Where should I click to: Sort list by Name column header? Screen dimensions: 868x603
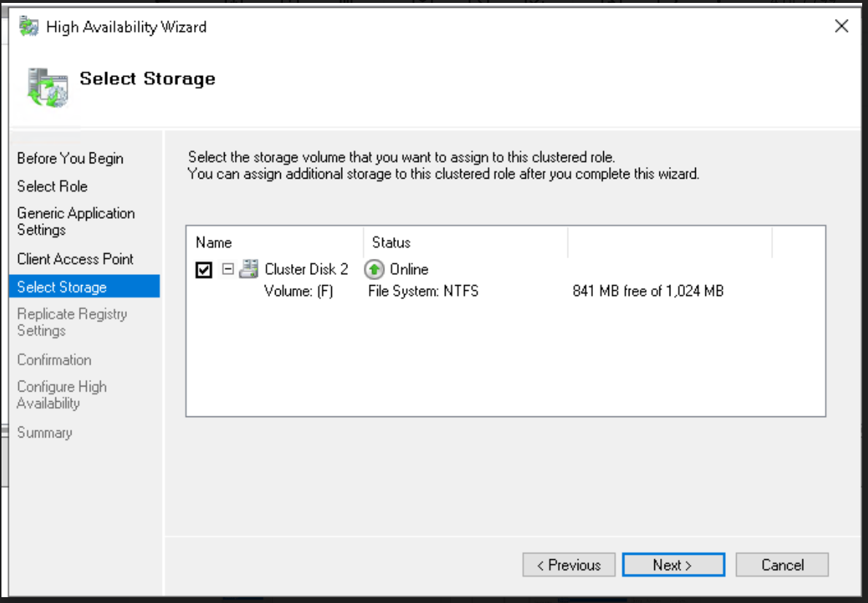tap(214, 243)
